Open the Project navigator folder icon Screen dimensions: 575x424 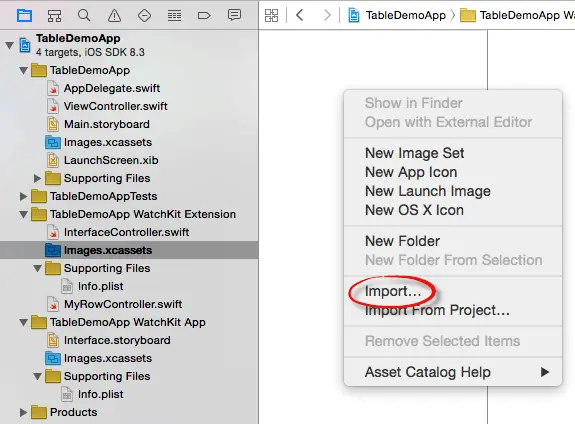(x=24, y=15)
